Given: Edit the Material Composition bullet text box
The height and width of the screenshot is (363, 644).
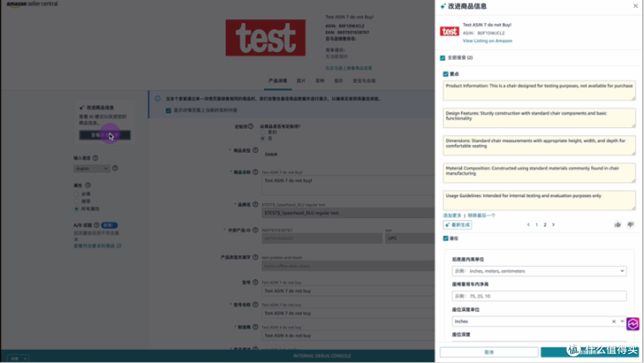Looking at the screenshot, I should pyautogui.click(x=539, y=173).
